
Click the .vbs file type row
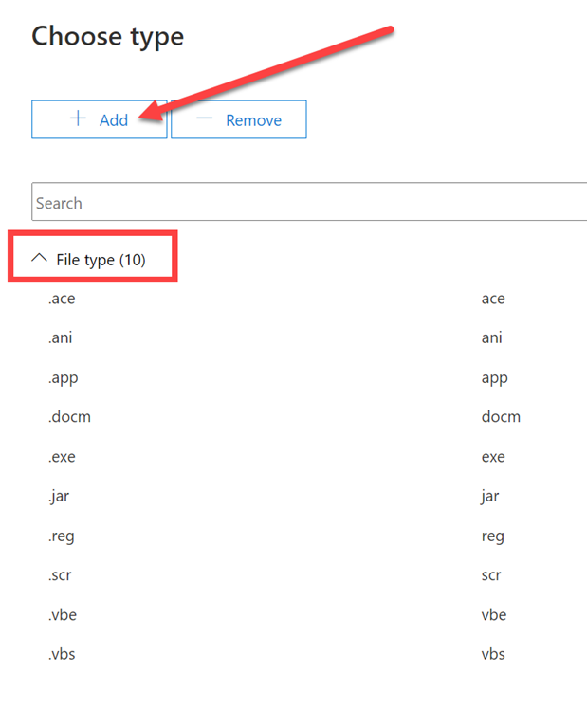pyautogui.click(x=62, y=655)
